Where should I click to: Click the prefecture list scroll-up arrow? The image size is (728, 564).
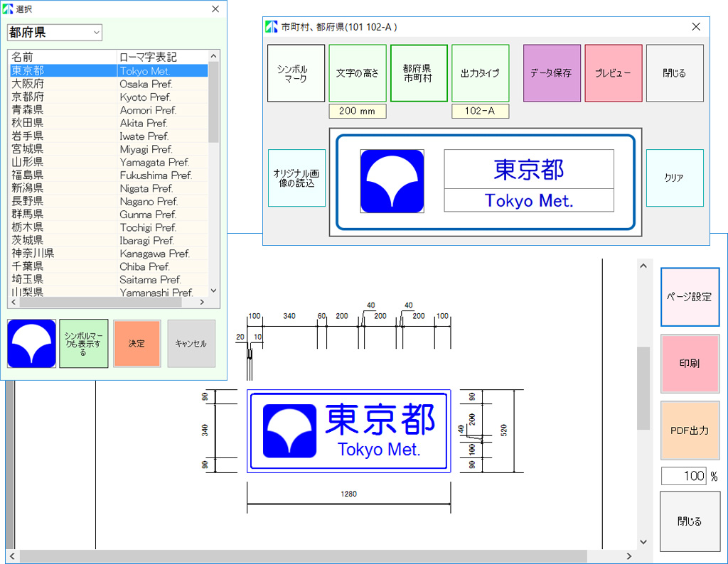click(x=213, y=56)
